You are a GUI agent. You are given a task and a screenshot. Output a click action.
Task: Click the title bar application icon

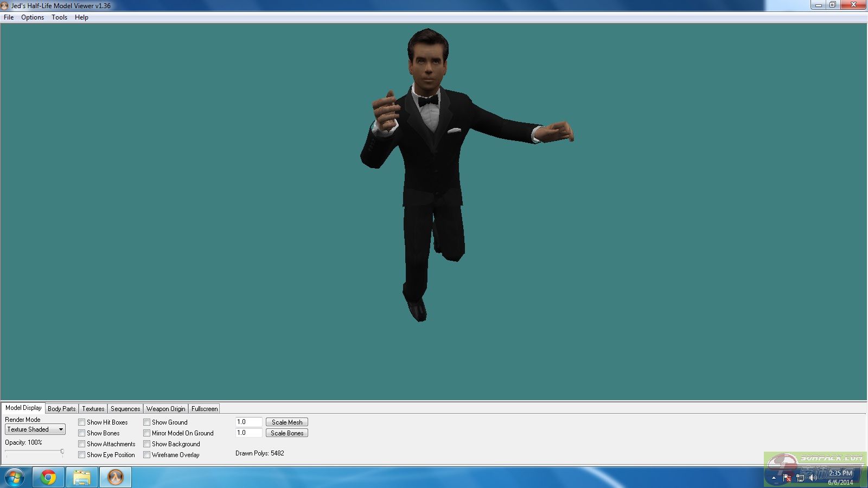[x=5, y=5]
